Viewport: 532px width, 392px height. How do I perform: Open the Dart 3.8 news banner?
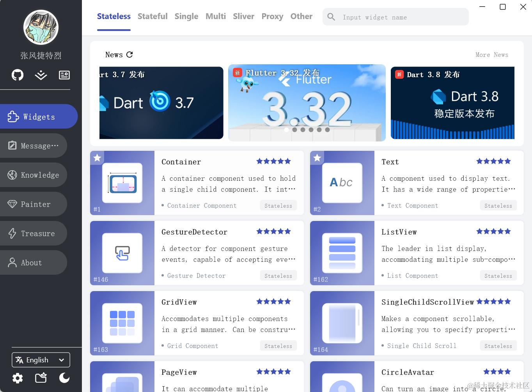pyautogui.click(x=452, y=103)
